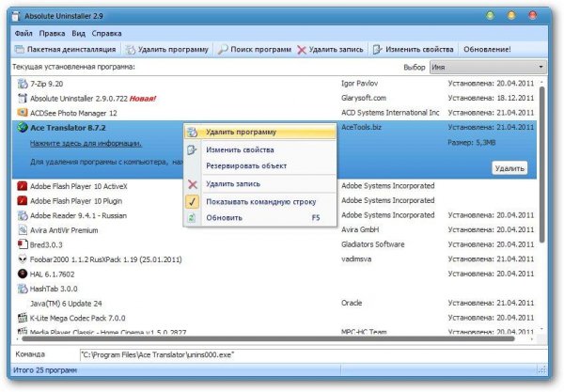Click the Adobe Reader 9.4.1 icon
The width and height of the screenshot is (564, 392).
(x=23, y=215)
